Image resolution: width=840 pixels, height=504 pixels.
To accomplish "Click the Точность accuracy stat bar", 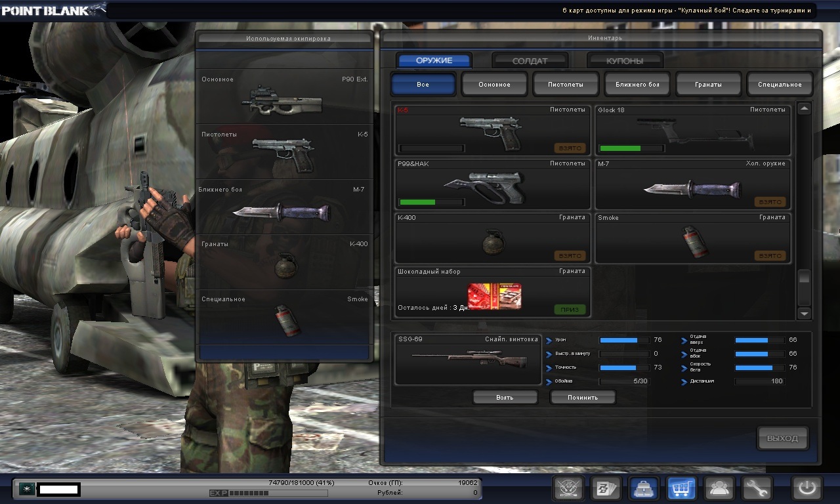I will (x=624, y=367).
